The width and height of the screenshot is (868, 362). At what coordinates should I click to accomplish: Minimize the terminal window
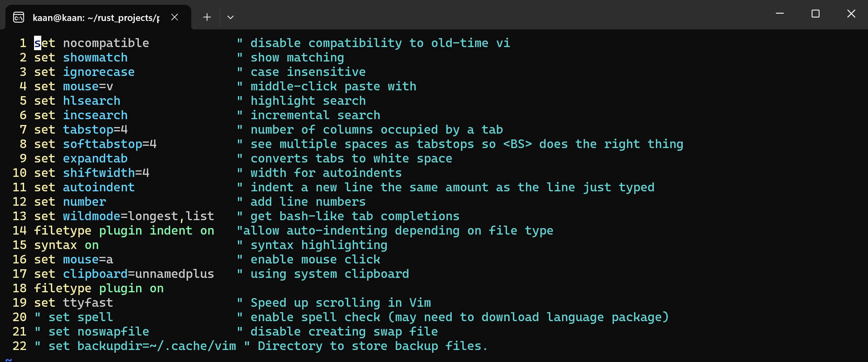[x=780, y=14]
